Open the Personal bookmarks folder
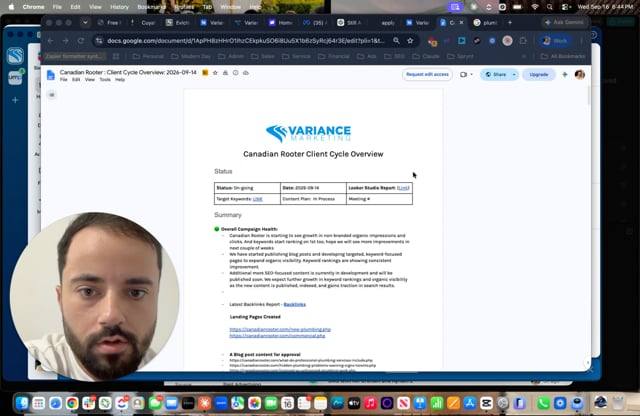640x416 pixels. [x=149, y=56]
